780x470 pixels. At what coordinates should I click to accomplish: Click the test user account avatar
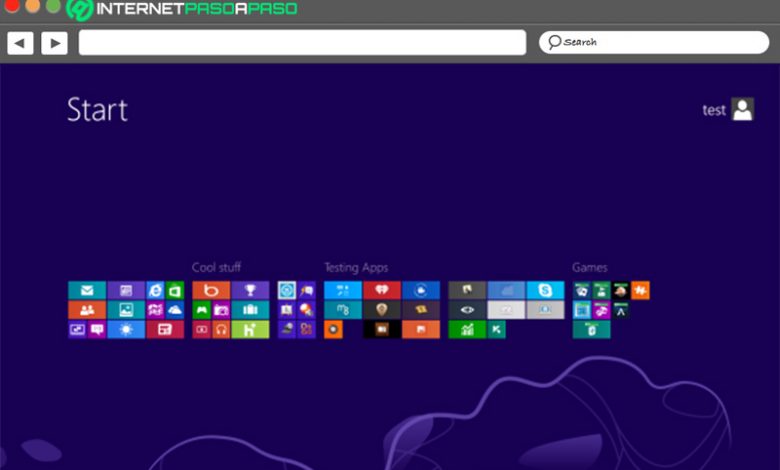click(743, 109)
